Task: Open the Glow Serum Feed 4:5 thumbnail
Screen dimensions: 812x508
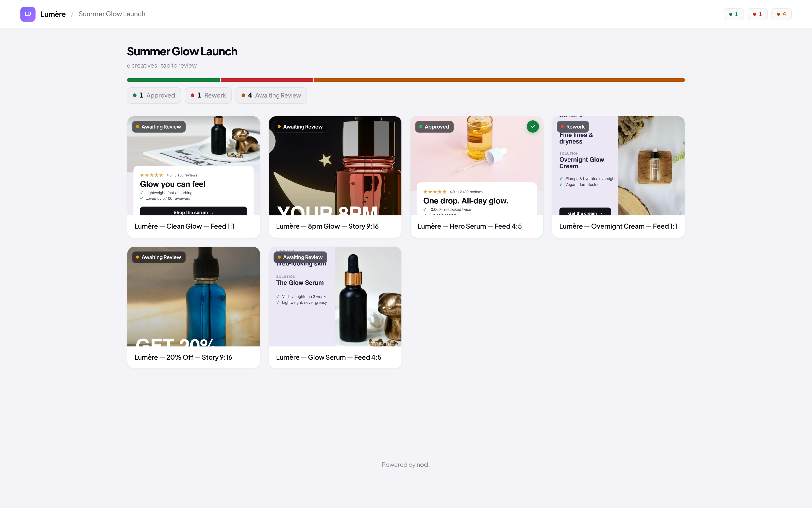Action: (x=335, y=297)
